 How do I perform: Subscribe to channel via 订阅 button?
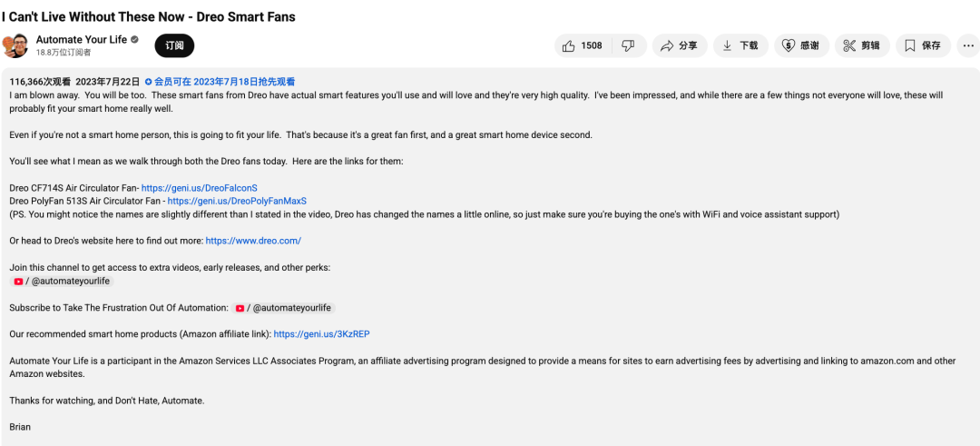tap(174, 45)
